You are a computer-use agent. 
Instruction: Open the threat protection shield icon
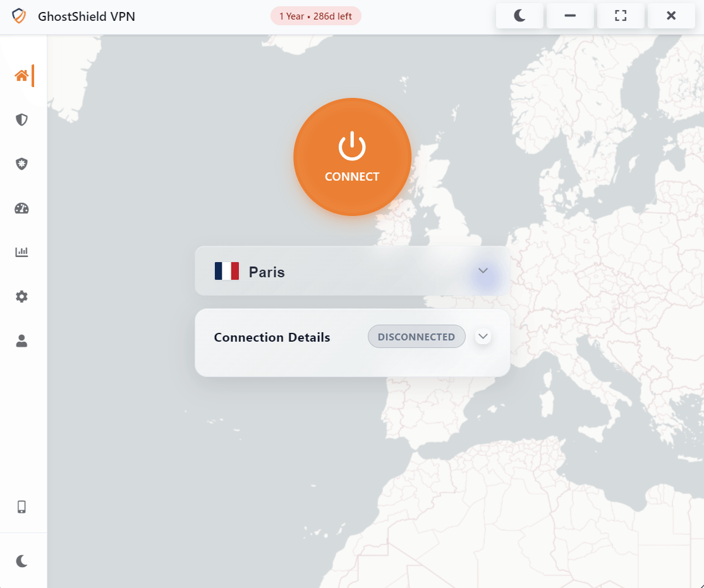coord(21,164)
